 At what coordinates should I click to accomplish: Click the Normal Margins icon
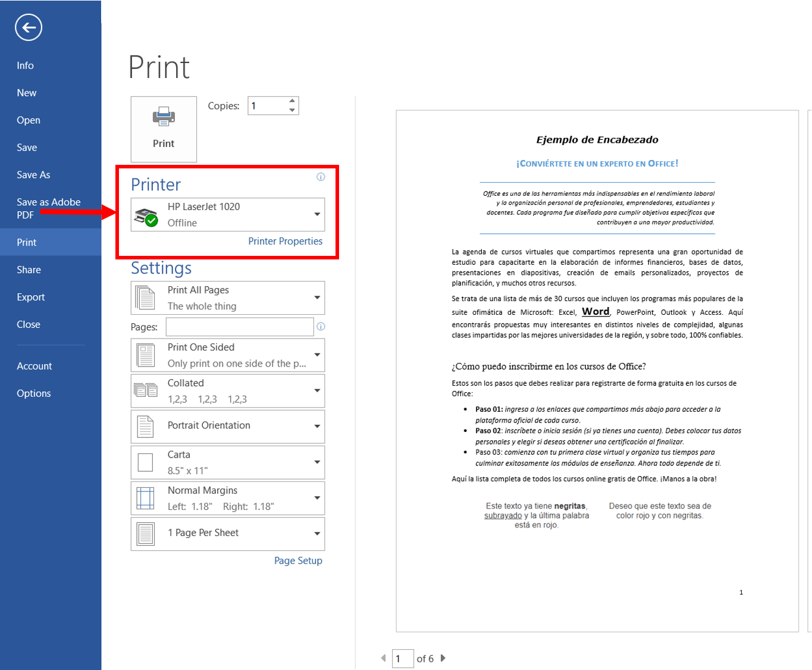coord(145,498)
